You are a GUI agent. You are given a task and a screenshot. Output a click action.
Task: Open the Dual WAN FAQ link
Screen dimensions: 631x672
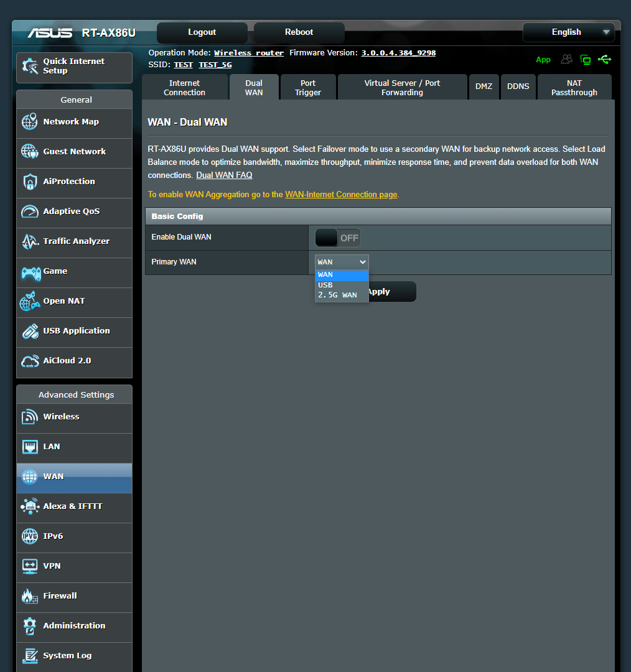(224, 175)
